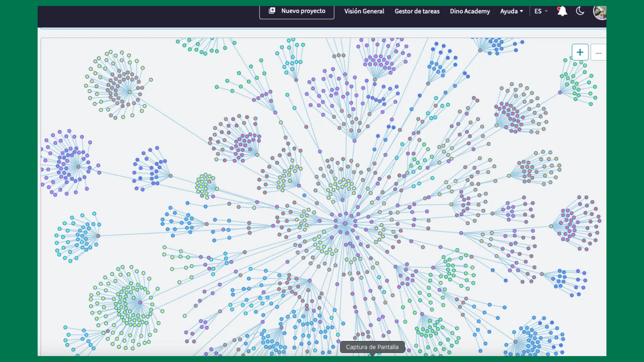Select the orange hub of the dark-blue-purple cluster
The width and height of the screenshot is (644, 362).
coord(170,176)
